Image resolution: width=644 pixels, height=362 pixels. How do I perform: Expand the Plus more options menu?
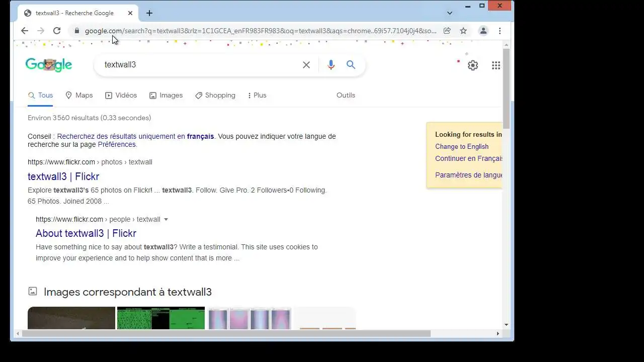tap(257, 95)
